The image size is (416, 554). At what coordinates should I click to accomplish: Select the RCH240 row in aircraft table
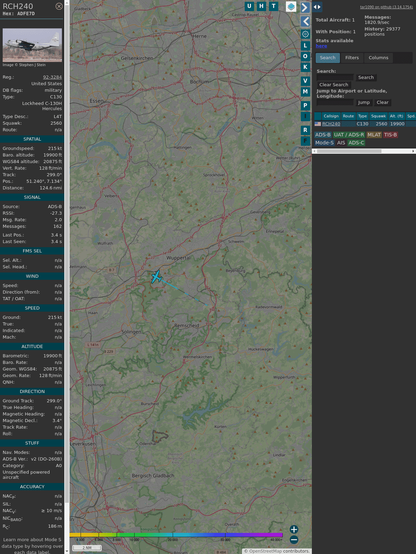click(x=365, y=124)
